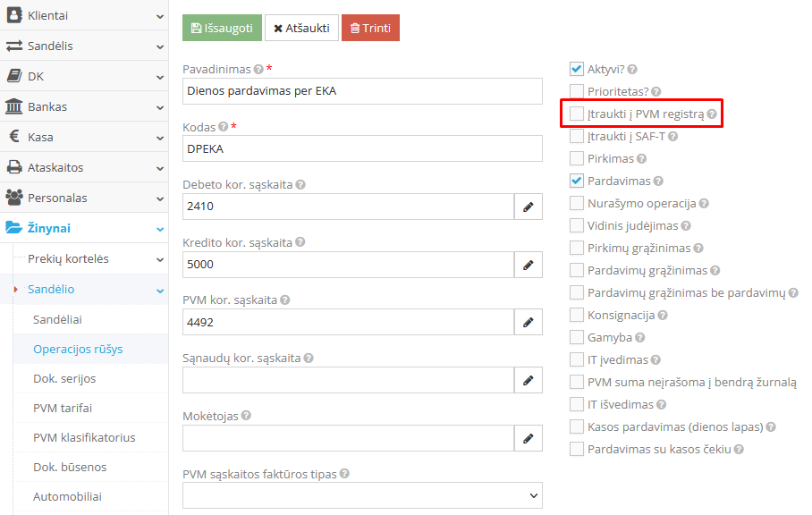Click help icon next to Pavadinimas label
The image size is (812, 515).
pyautogui.click(x=258, y=69)
